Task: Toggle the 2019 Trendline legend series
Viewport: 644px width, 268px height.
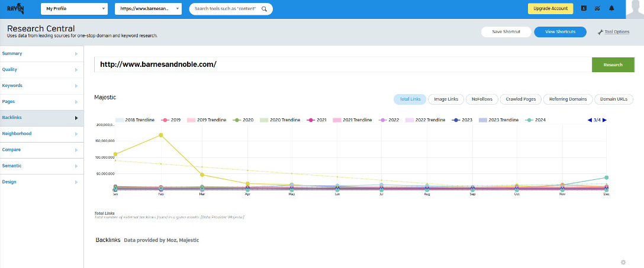Action: 207,120
